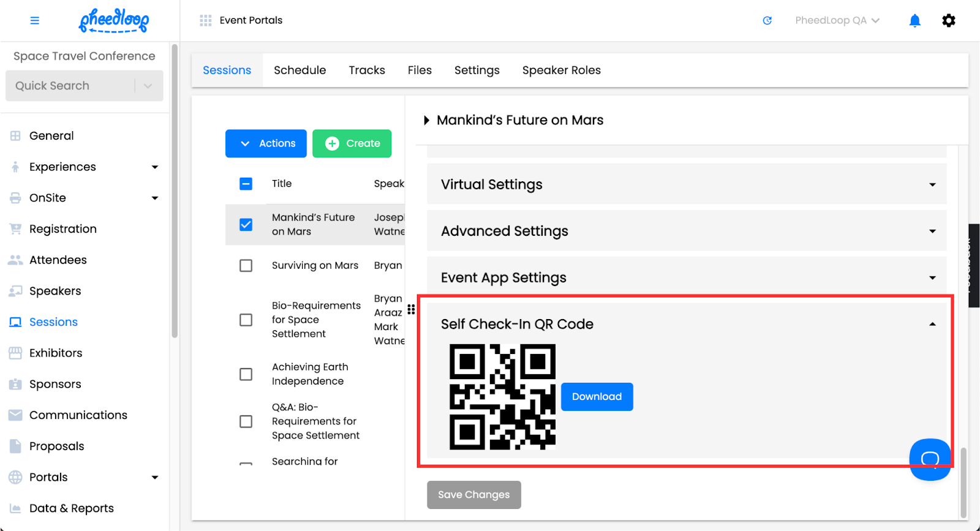This screenshot has width=980, height=531.
Task: Open the notifications bell
Action: coord(914,20)
